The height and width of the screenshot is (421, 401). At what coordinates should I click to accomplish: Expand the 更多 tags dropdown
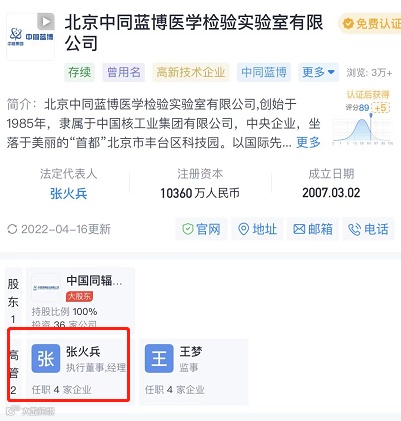coord(318,72)
